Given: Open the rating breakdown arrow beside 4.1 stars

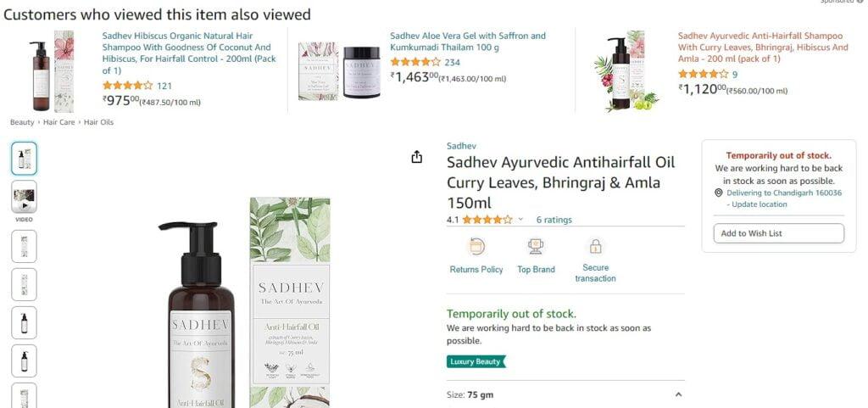Looking at the screenshot, I should click(520, 220).
